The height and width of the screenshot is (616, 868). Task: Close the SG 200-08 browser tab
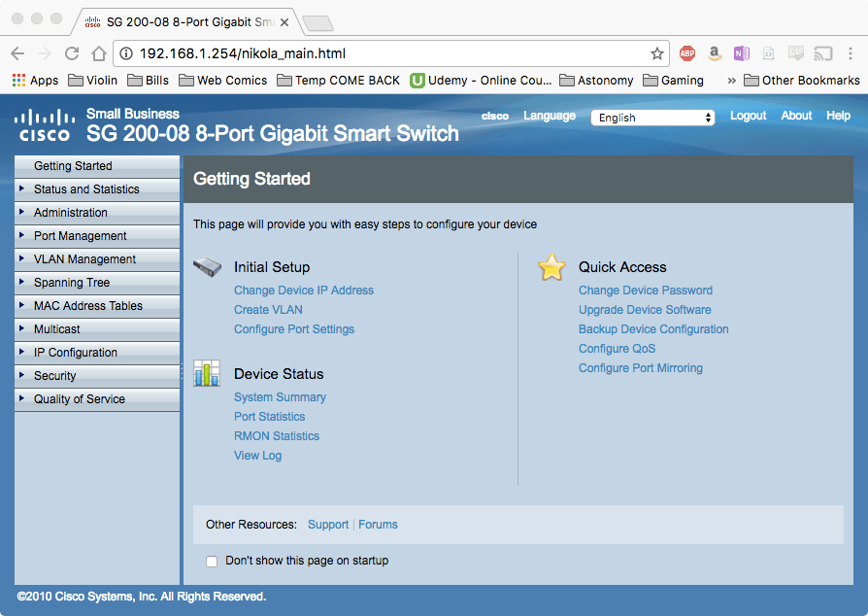pyautogui.click(x=284, y=22)
